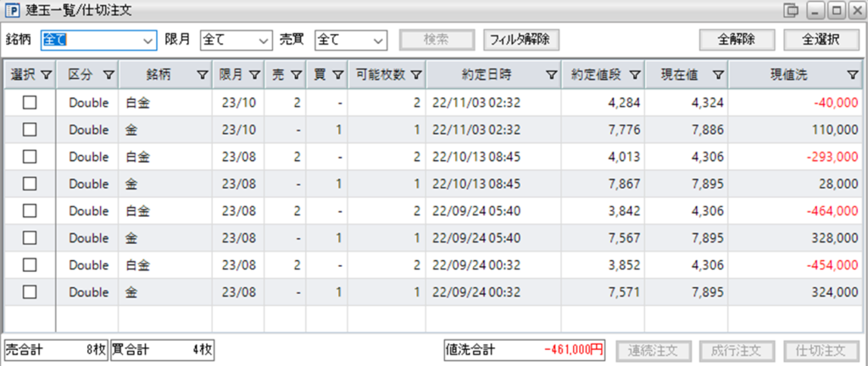The width and height of the screenshot is (868, 366).
Task: Click the 4,284 contract price cell
Action: coord(603,103)
